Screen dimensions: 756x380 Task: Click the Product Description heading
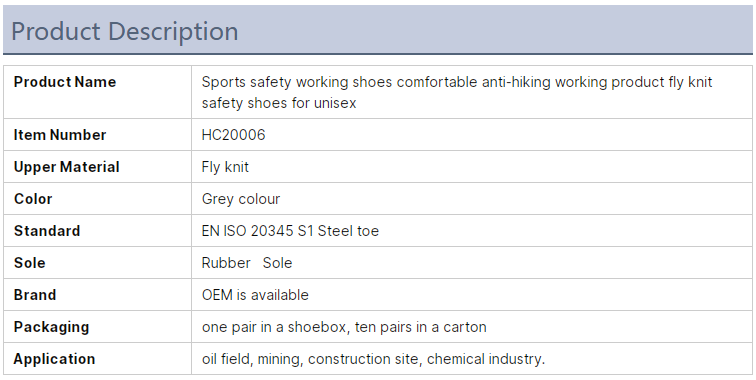click(x=124, y=31)
